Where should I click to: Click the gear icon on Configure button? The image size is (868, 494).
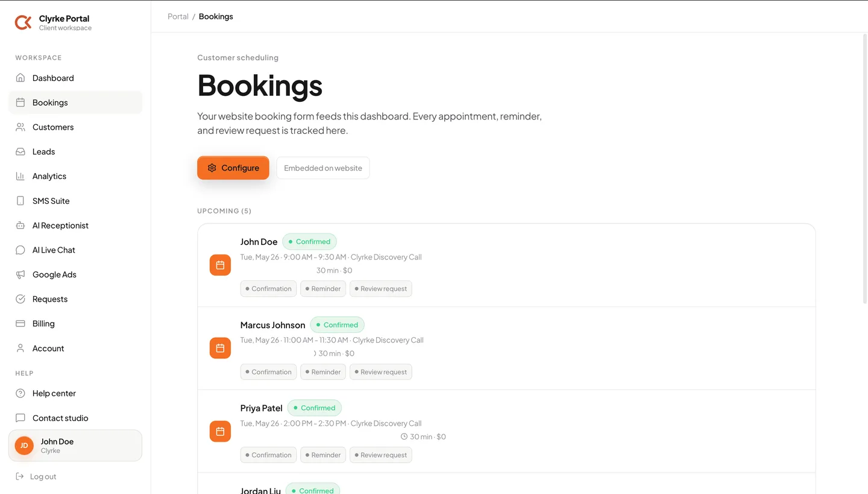[212, 168]
